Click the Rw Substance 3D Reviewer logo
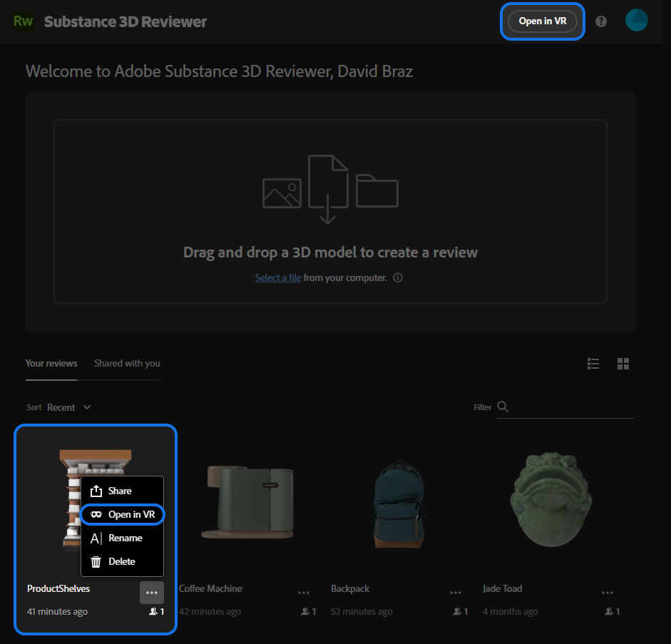671x644 pixels. pos(23,21)
